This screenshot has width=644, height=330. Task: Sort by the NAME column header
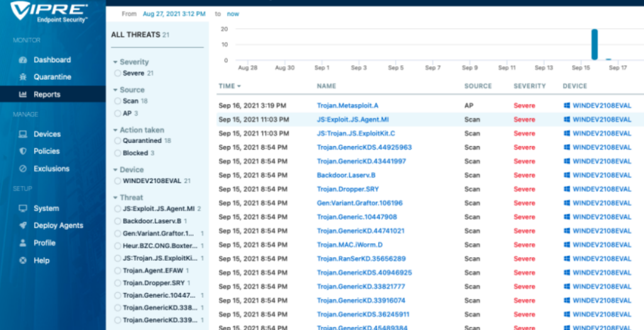coord(326,86)
